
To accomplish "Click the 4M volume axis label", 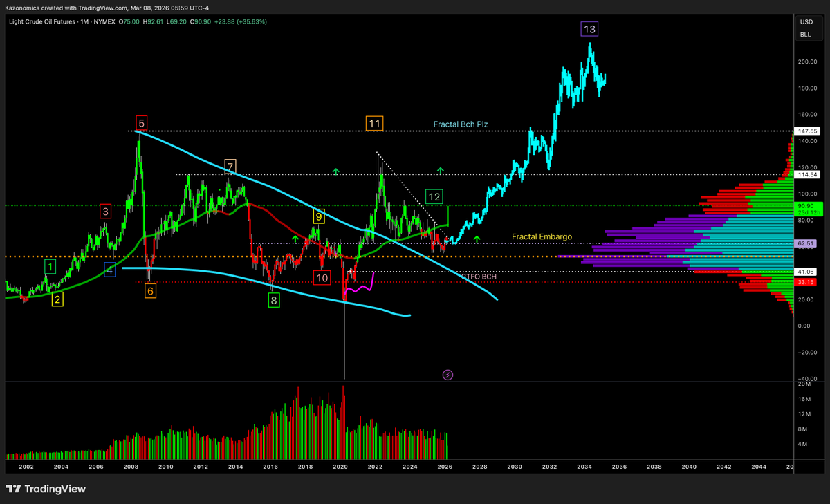I will [x=803, y=444].
